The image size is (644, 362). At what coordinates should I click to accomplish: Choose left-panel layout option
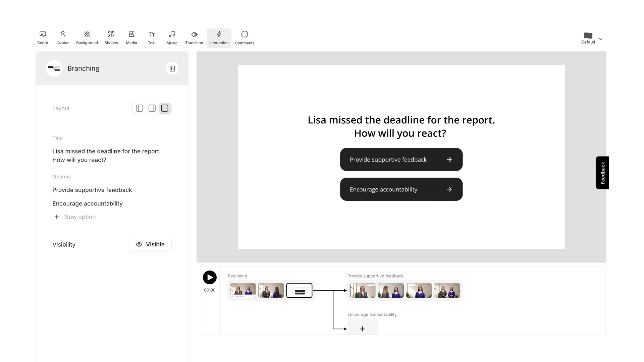click(140, 108)
